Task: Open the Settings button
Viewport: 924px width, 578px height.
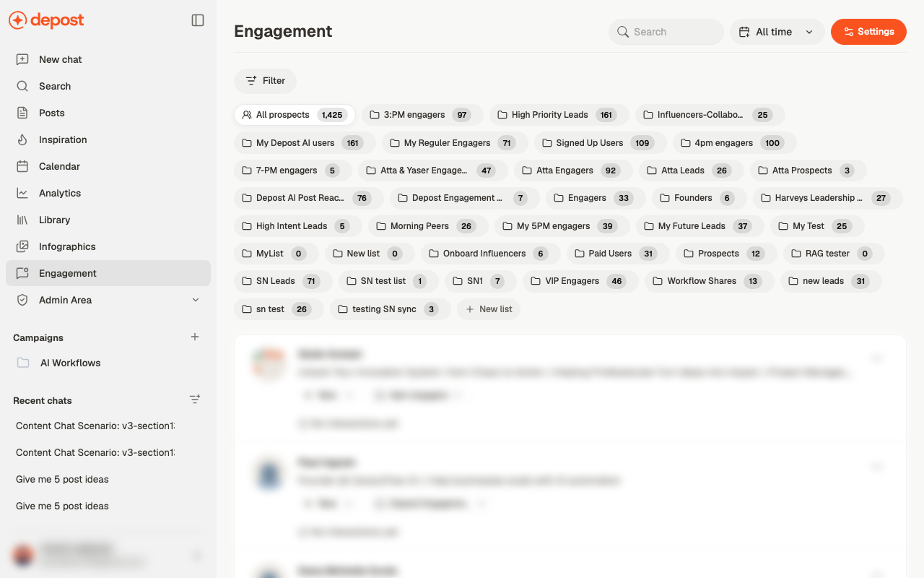Action: click(868, 32)
